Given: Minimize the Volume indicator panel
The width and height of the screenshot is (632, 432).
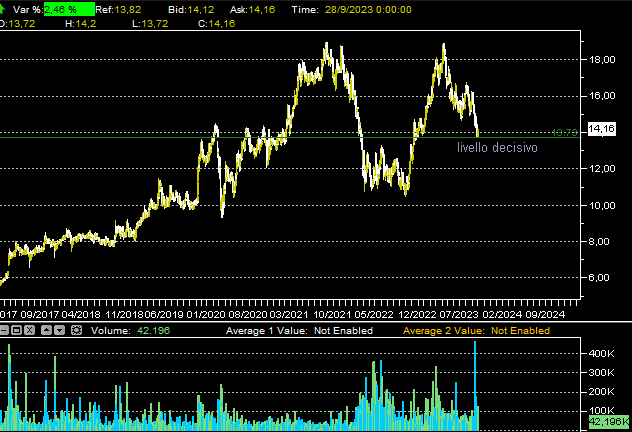Looking at the screenshot, I should pos(4,330).
